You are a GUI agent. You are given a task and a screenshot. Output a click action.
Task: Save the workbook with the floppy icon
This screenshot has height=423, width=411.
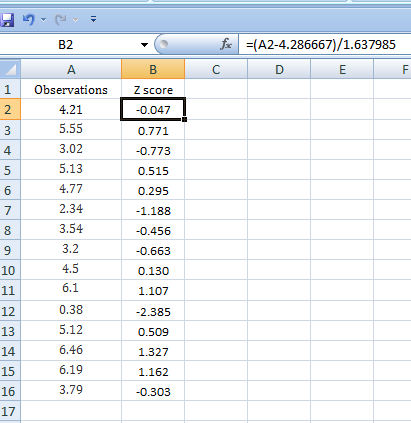coord(7,20)
